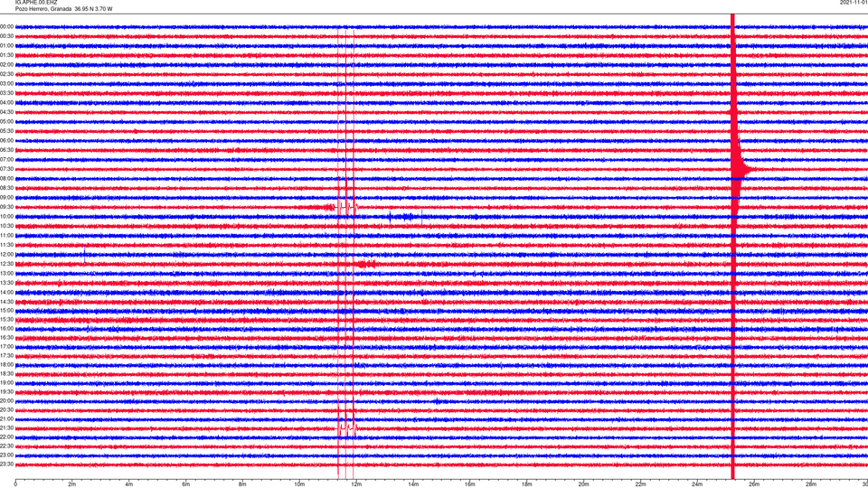This screenshot has height=488, width=868.
Task: Click the 2m tick label on time axis
Action: pyautogui.click(x=72, y=484)
